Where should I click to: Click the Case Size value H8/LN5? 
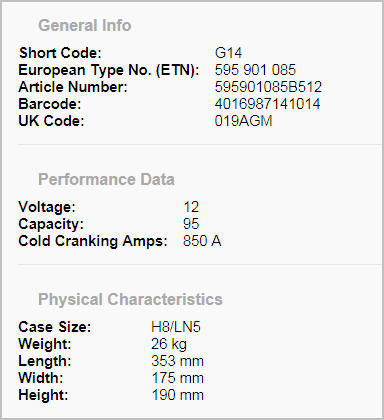176,327
